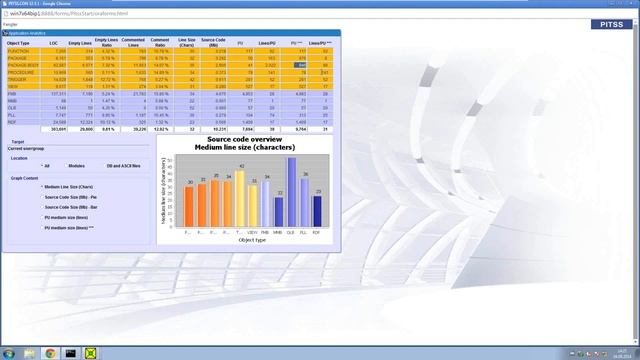
Task: Click the Comment Ratio column header
Action: (160, 42)
